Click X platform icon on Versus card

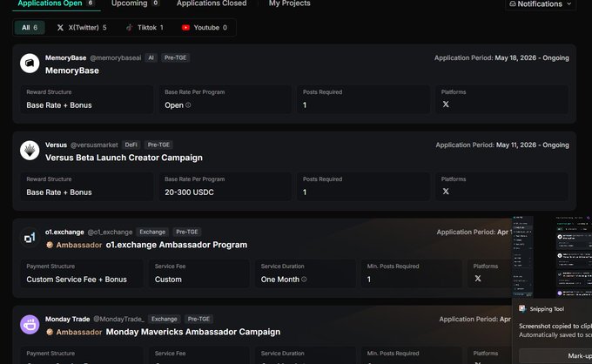(446, 192)
